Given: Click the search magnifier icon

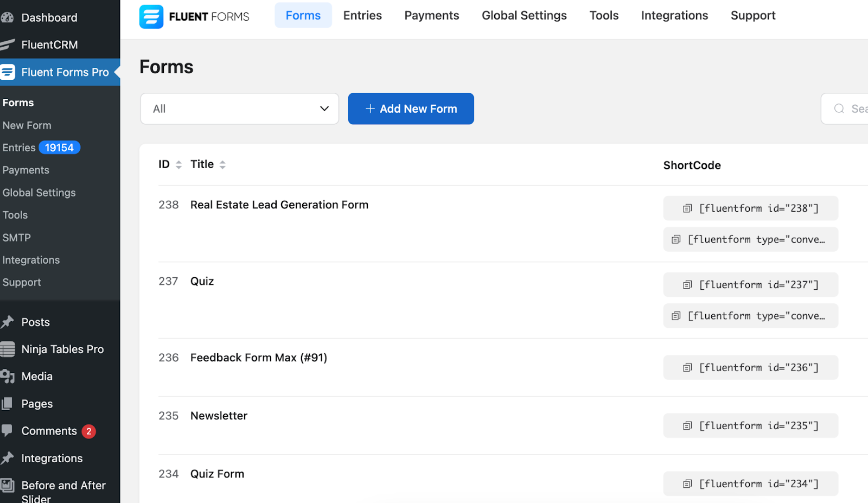Looking at the screenshot, I should click(839, 109).
